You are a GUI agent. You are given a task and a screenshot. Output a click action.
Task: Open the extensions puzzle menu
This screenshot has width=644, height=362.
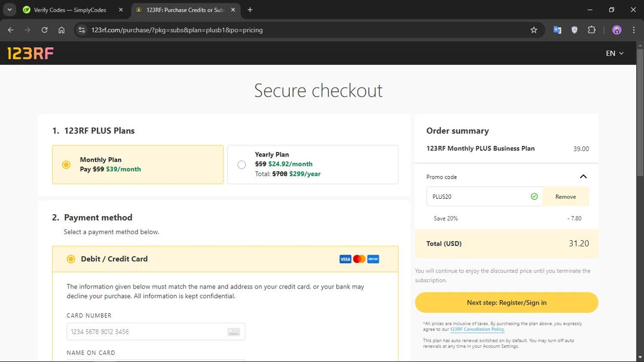click(x=592, y=30)
